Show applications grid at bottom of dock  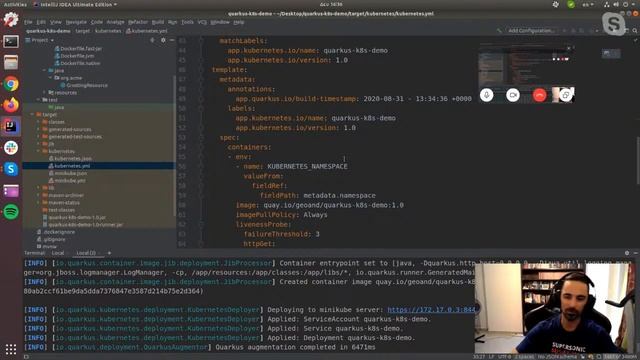pos(11,349)
